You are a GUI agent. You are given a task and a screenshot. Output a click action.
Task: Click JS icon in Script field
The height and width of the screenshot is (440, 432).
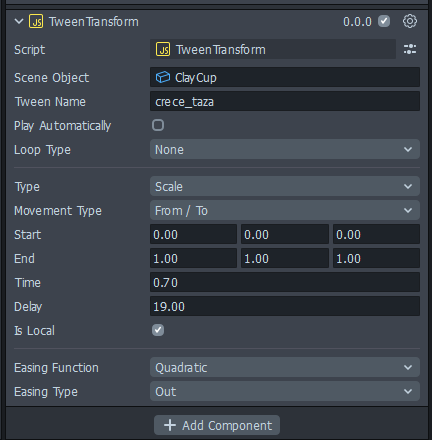[163, 50]
